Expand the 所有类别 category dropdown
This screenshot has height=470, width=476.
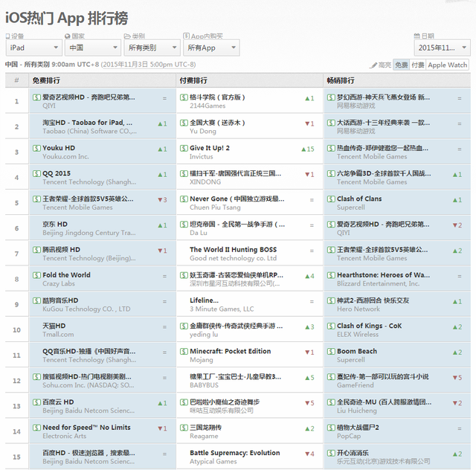[152, 48]
